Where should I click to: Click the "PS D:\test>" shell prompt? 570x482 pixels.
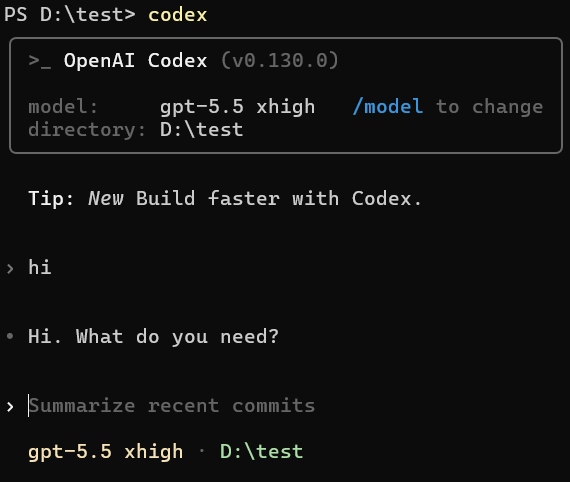70,15
